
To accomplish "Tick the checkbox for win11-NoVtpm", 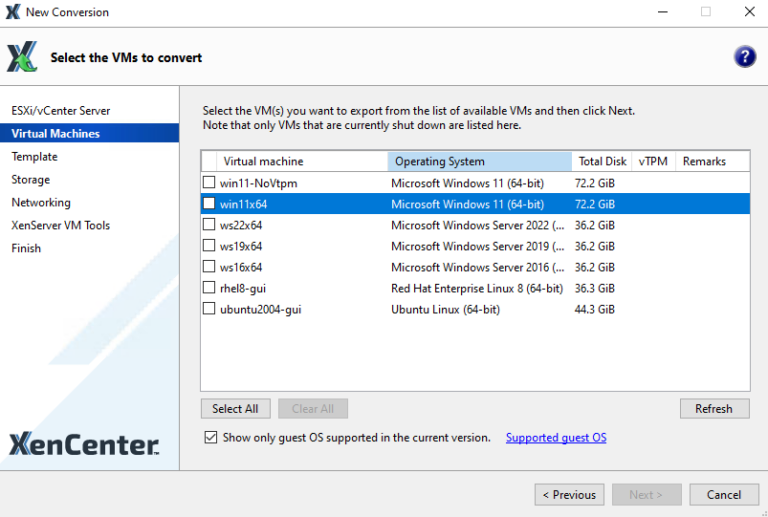I will point(209,183).
